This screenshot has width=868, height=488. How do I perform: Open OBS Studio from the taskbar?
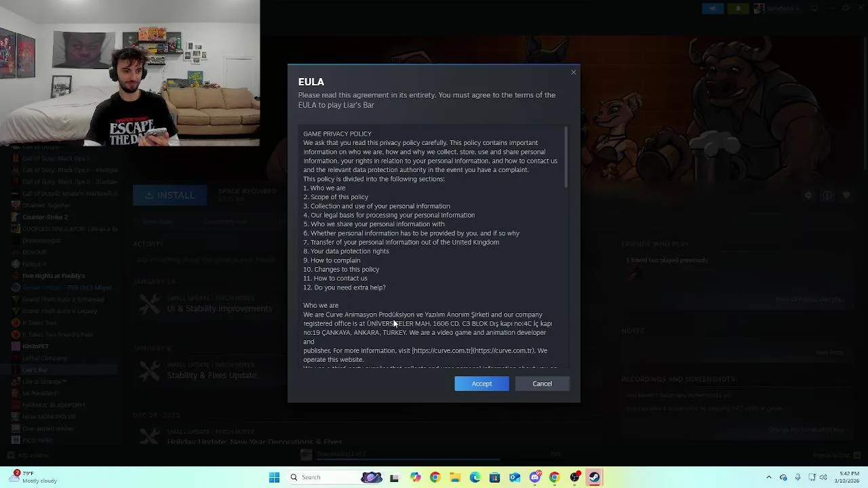click(x=574, y=477)
